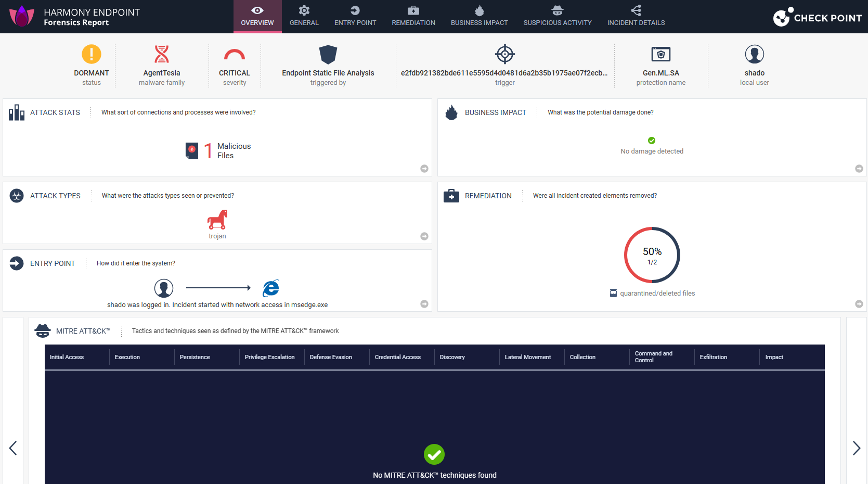Image resolution: width=868 pixels, height=484 pixels.
Task: Open the Overview tab
Action: click(x=257, y=17)
